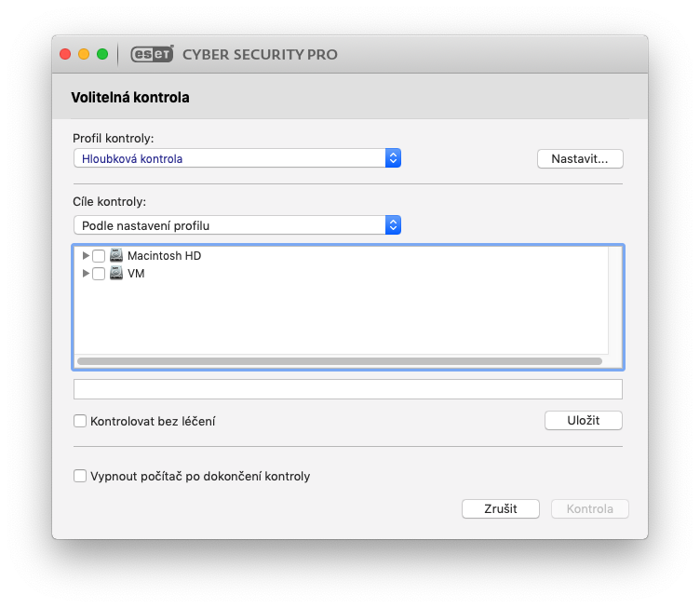The width and height of the screenshot is (700, 608).
Task: Click the Uložit button
Action: pos(583,420)
